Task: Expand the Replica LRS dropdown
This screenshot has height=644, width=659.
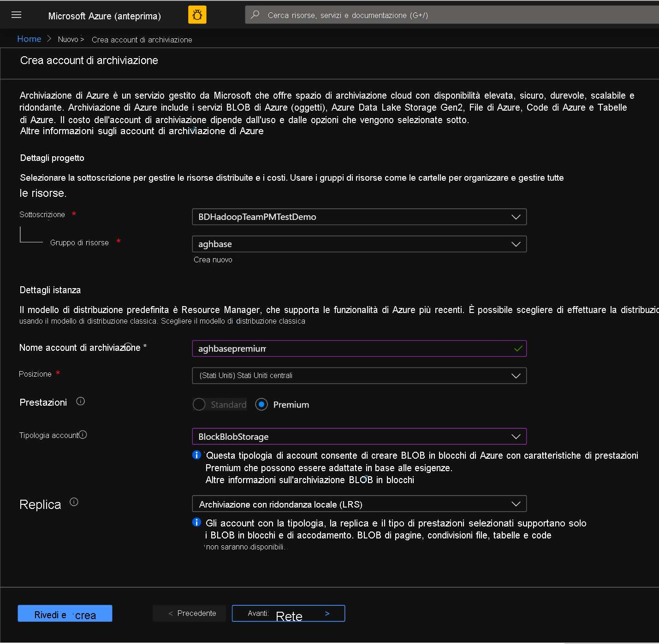Action: coord(359,504)
